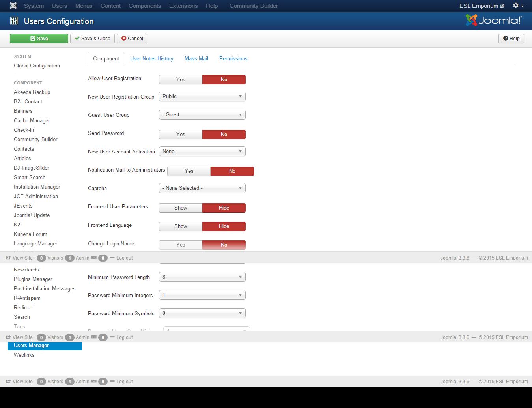The width and height of the screenshot is (532, 408).
Task: Click the messages envelope icon in the top status bar
Action: pyautogui.click(x=94, y=258)
